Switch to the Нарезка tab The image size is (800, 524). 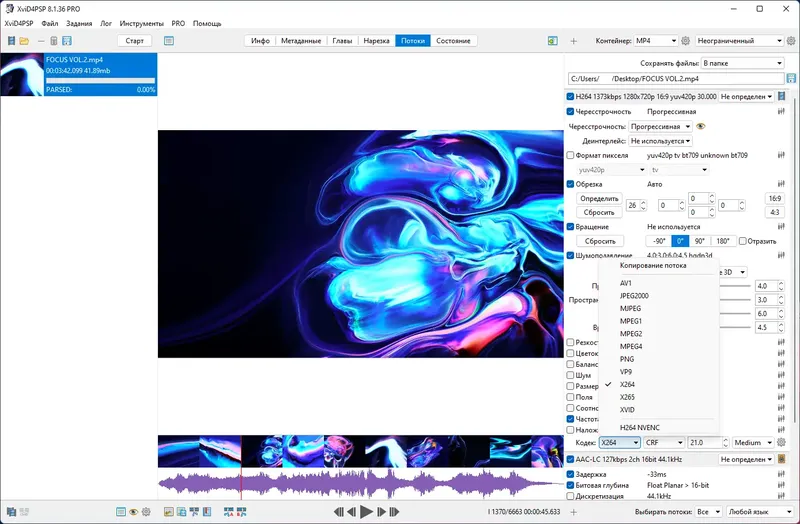tap(377, 41)
